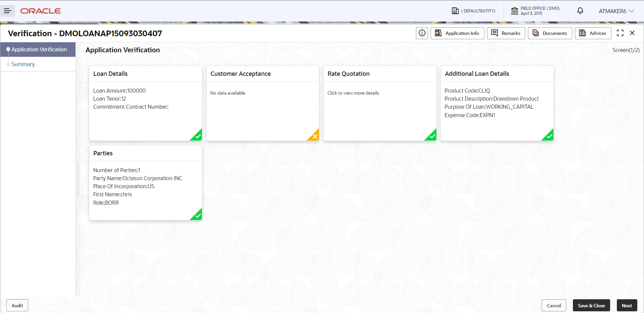Click 'Product Code:CLIQ' text
Screen dimensions: 644x313
467,91
